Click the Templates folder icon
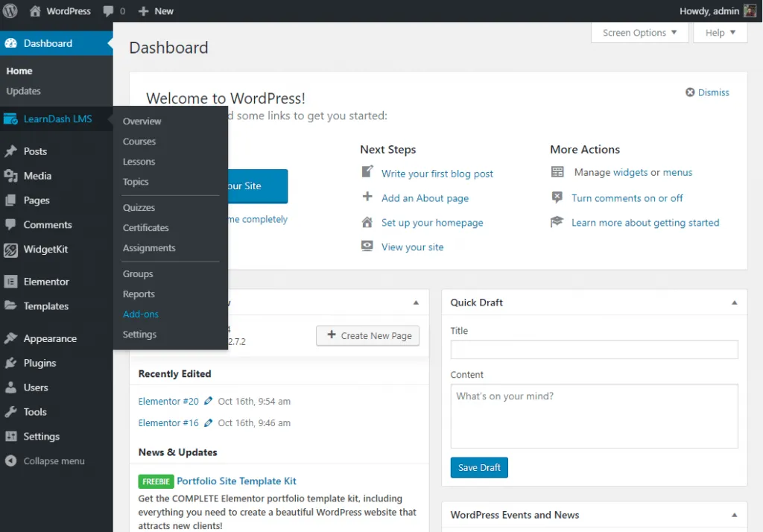This screenshot has width=763, height=532. 10,305
